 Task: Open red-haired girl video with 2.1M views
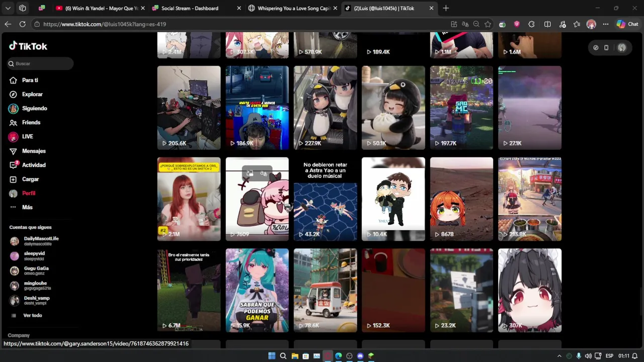[x=189, y=199]
